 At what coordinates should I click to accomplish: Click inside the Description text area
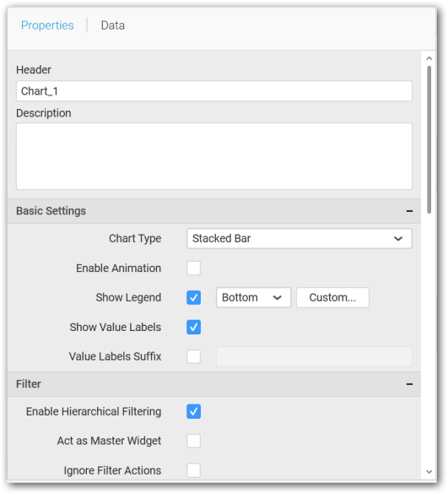[x=214, y=156]
